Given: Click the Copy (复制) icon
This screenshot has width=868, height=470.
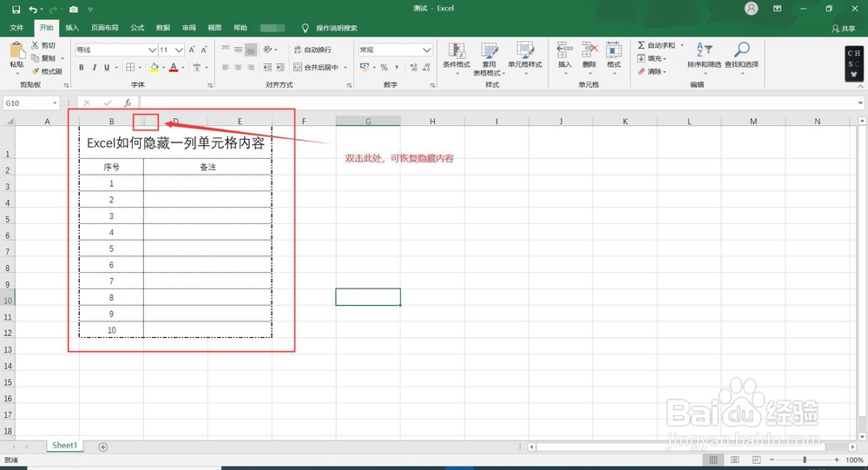Looking at the screenshot, I should coord(35,58).
